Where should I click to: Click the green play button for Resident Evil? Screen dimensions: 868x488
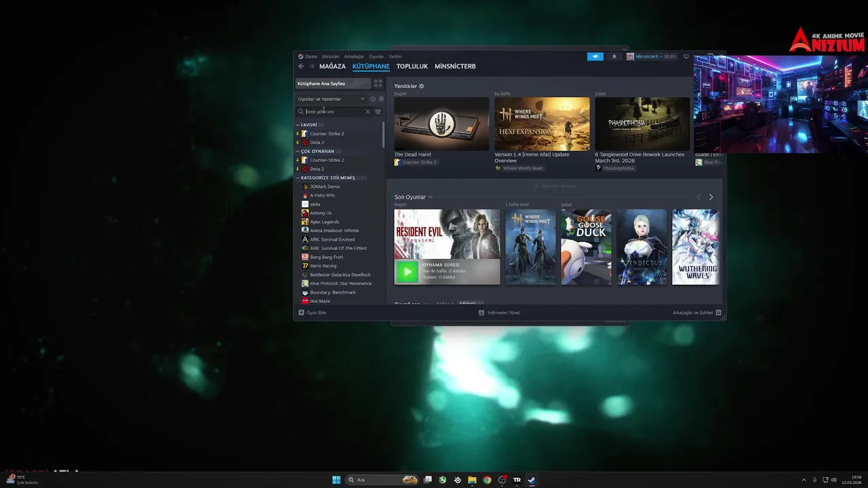tap(407, 272)
